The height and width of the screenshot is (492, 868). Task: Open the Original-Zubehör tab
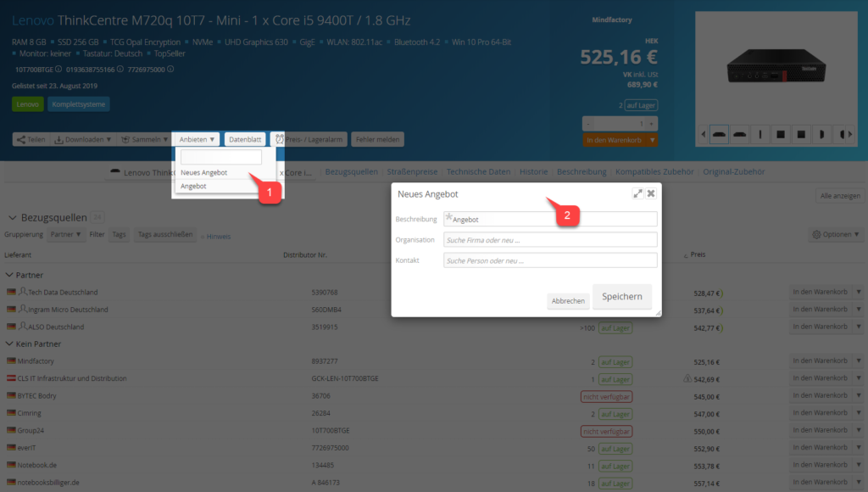coord(733,171)
